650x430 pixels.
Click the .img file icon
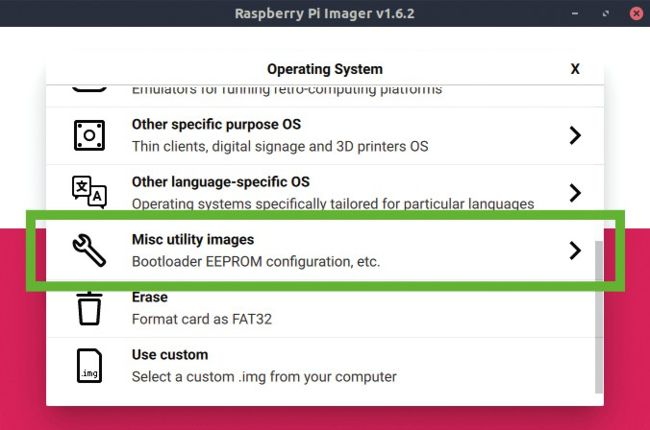tap(89, 366)
